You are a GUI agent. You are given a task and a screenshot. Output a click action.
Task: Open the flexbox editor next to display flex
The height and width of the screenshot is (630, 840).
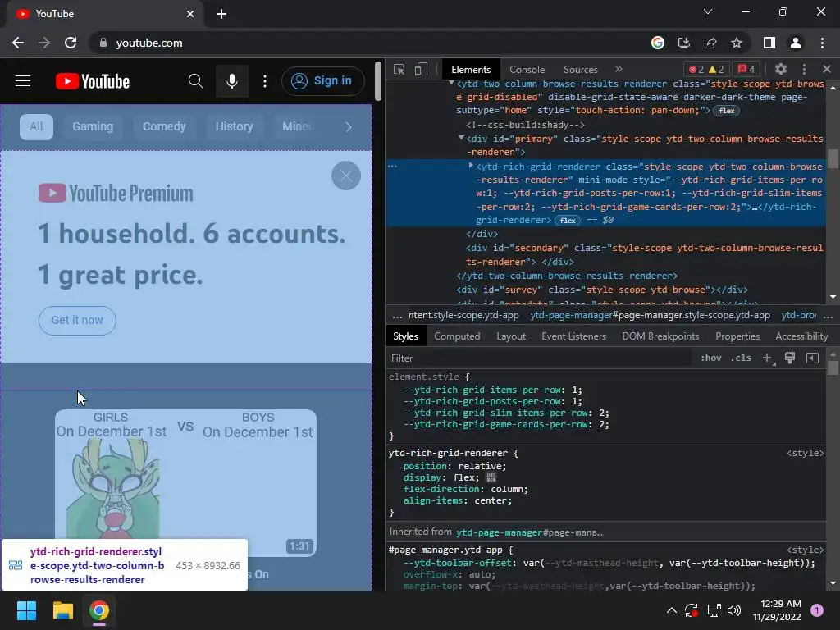[491, 478]
